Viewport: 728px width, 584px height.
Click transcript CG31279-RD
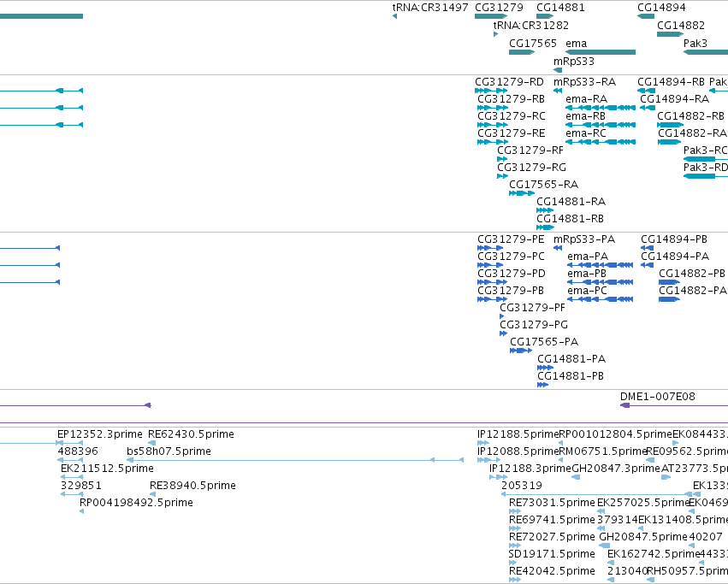(509, 82)
